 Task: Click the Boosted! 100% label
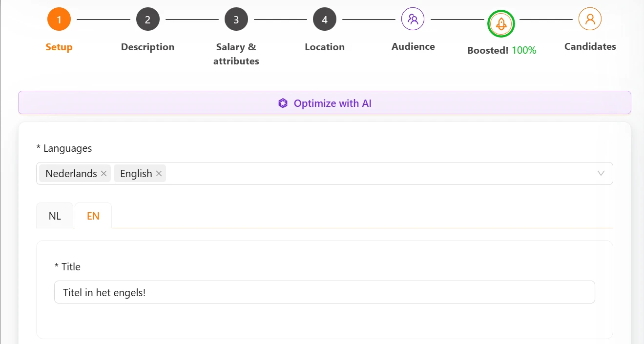pos(501,50)
